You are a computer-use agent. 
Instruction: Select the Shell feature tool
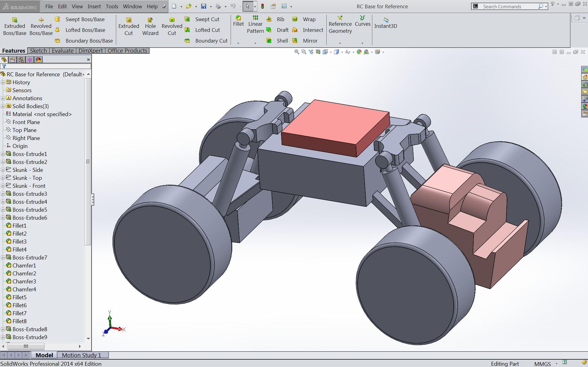(x=278, y=41)
